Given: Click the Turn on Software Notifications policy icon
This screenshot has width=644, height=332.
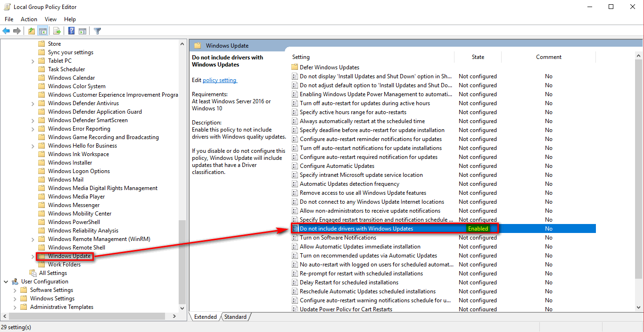Looking at the screenshot, I should click(295, 238).
